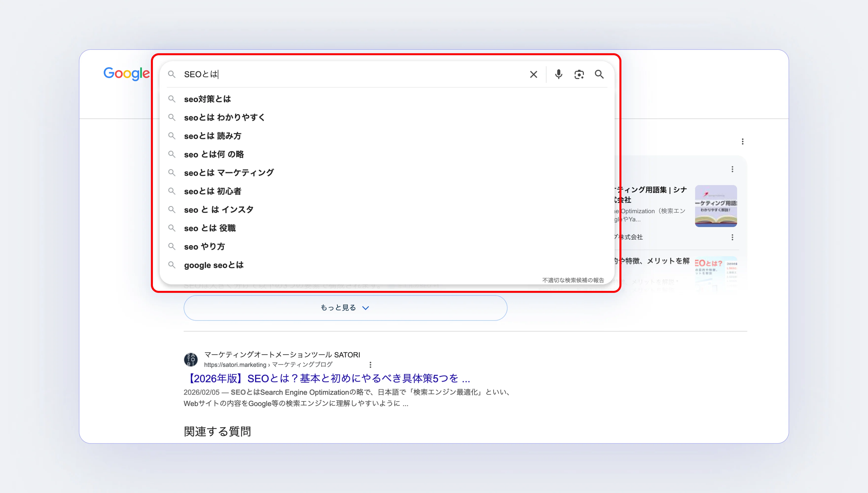Viewport: 868px width, 493px height.
Task: Submit the search with the magnifier button
Action: [x=599, y=74]
